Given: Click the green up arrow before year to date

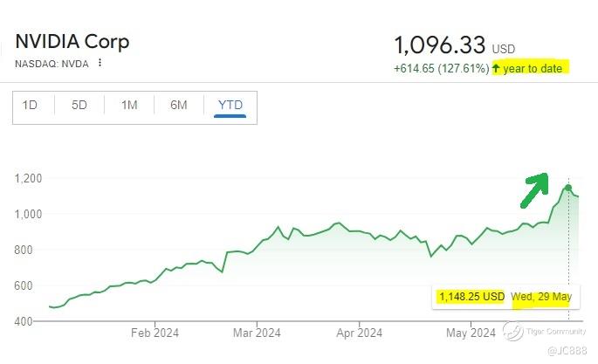Looking at the screenshot, I should (496, 68).
